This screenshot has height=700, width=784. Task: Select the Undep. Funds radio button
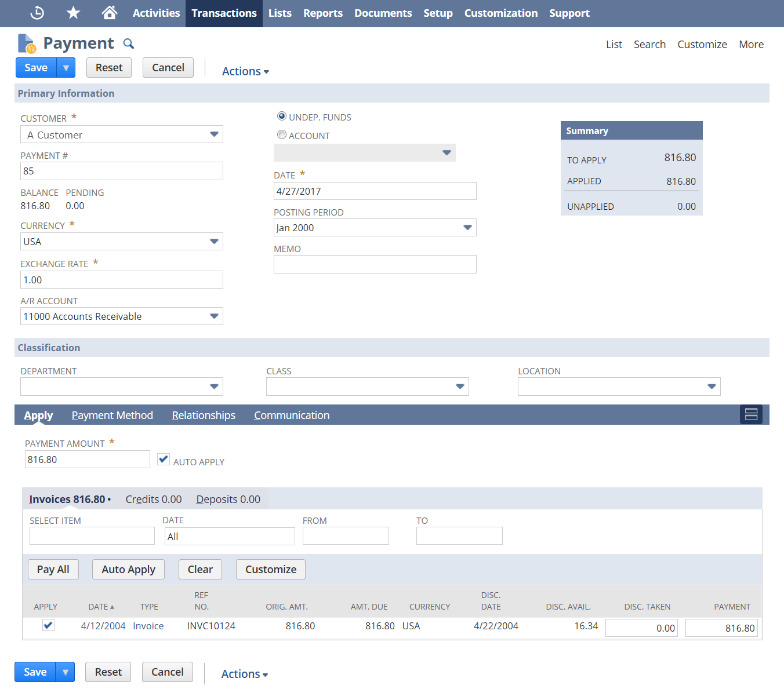click(x=282, y=116)
